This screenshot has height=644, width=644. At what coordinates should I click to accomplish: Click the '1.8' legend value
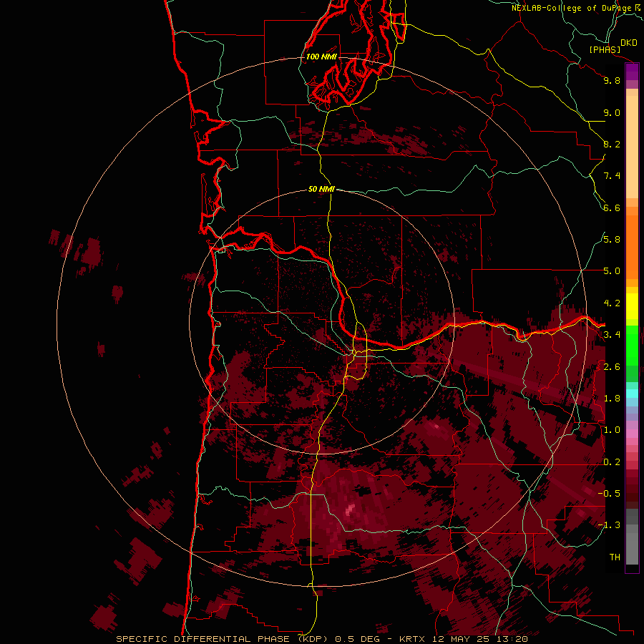[x=612, y=399]
